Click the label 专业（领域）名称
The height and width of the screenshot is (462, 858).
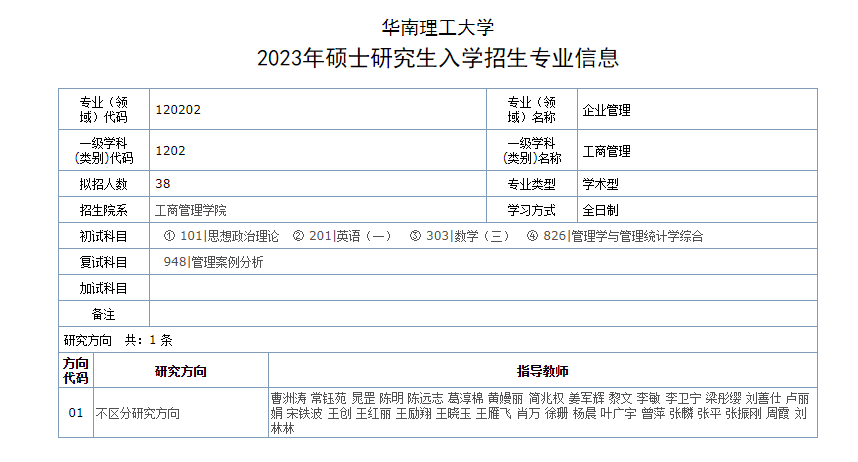[x=531, y=109]
